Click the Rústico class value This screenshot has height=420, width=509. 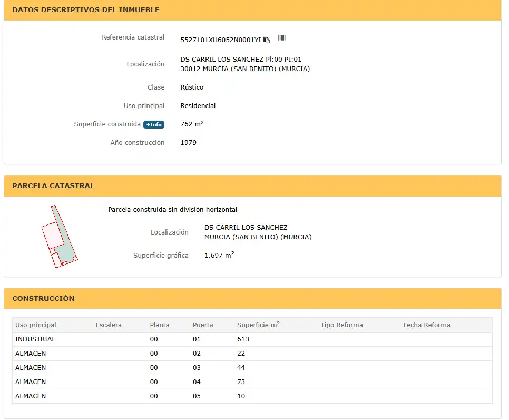click(192, 87)
